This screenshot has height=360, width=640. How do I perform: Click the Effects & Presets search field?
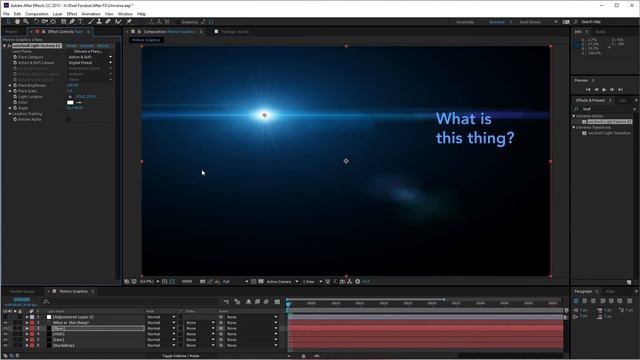coord(606,109)
